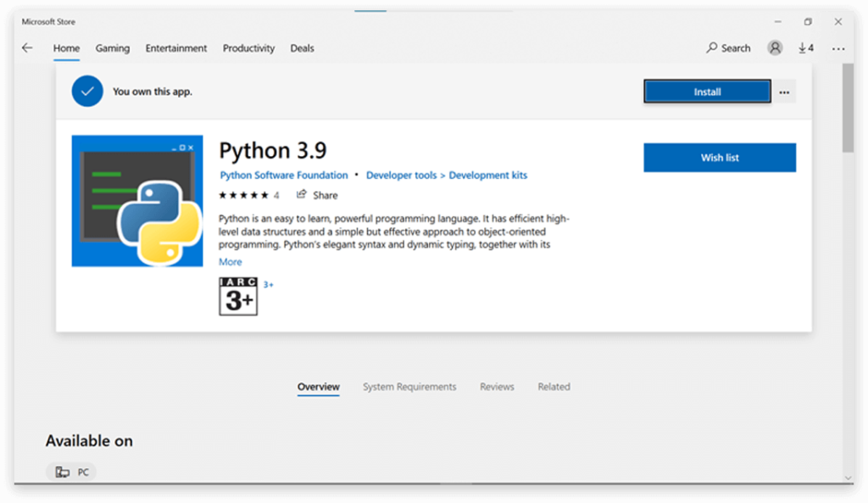Click the PC device icon under Available on
Image resolution: width=868 pixels, height=503 pixels.
[x=62, y=472]
